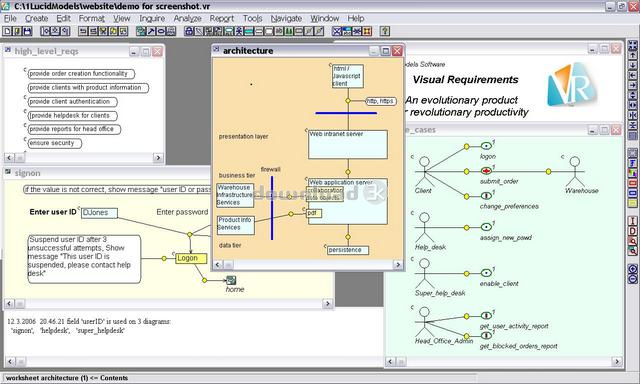
Task: Click the right-arrow icon in the right palette
Action: pyautogui.click(x=632, y=85)
